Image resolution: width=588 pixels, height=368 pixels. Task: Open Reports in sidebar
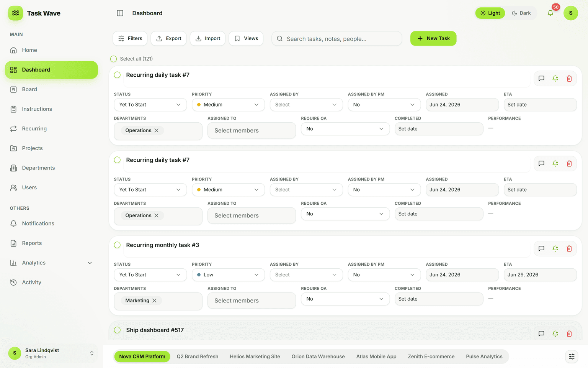(x=51, y=243)
